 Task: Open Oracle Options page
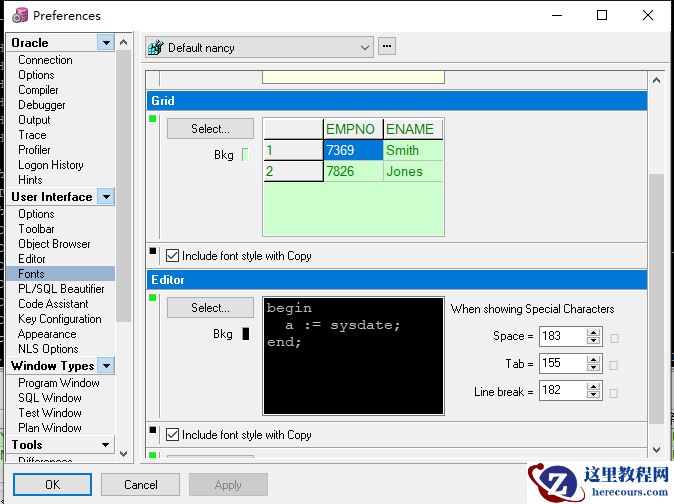coord(36,75)
